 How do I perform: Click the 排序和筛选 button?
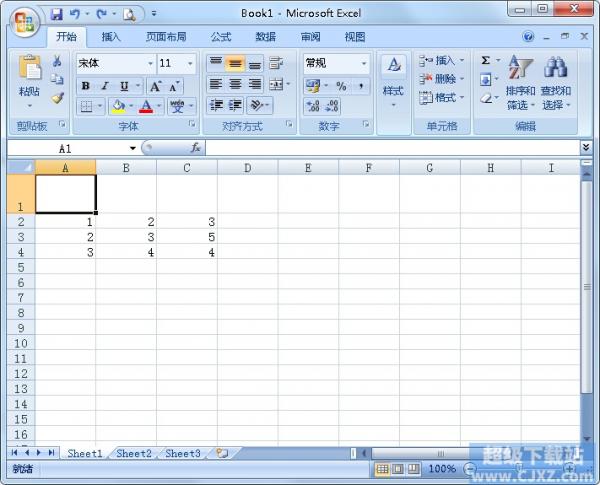pos(520,82)
